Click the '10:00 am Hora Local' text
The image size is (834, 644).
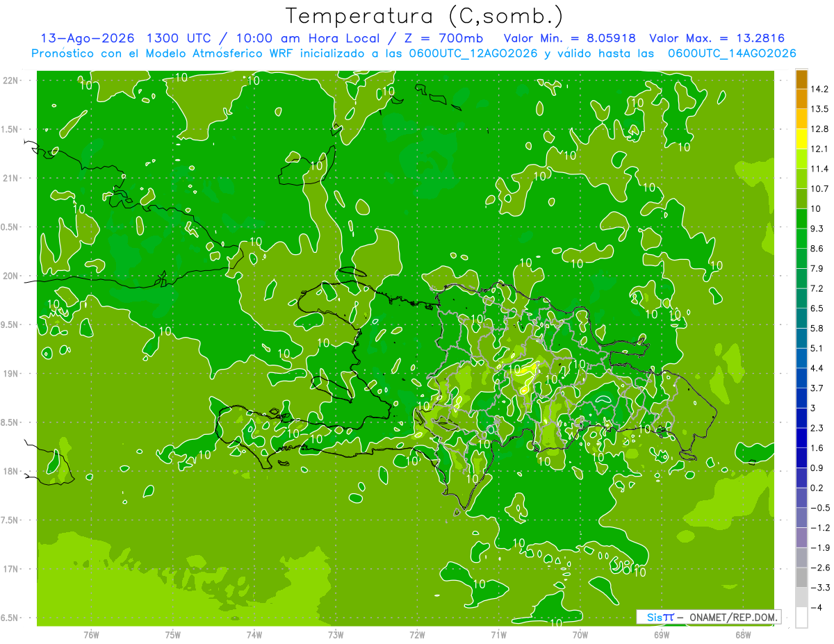(306, 38)
